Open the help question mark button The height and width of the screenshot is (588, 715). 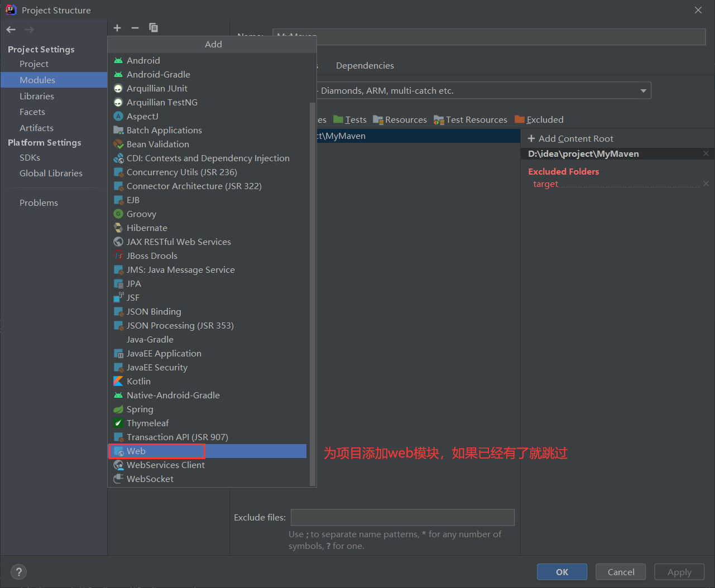tap(18, 572)
